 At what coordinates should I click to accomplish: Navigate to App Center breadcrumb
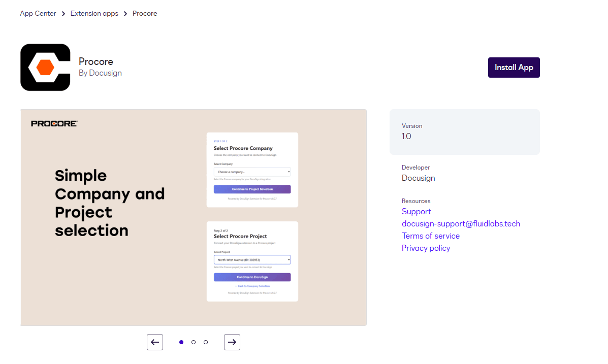[38, 14]
